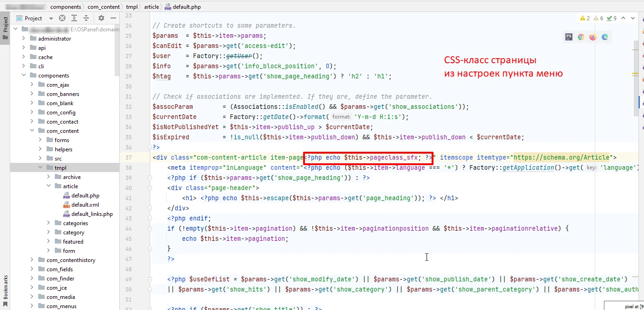Image resolution: width=644 pixels, height=310 pixels.
Task: Expand the administrator folder
Action: pos(23,38)
